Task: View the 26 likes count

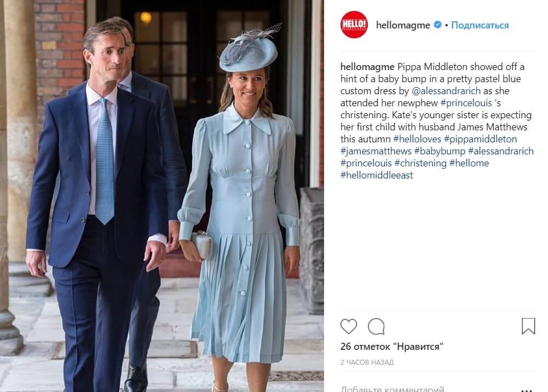Action: 392,347
